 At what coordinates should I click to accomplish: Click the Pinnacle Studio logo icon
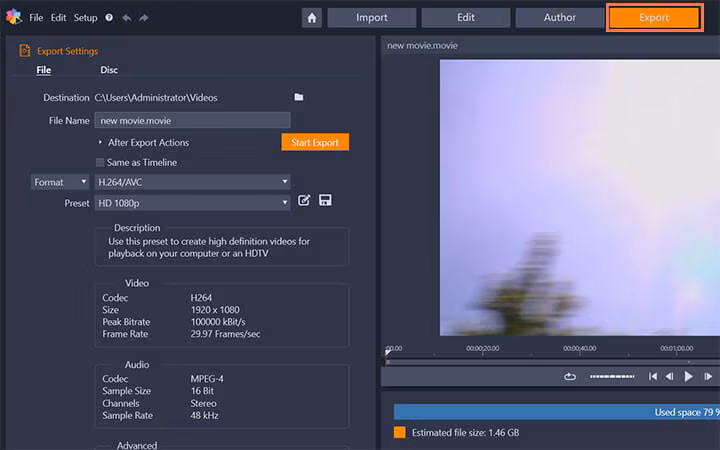click(x=14, y=17)
